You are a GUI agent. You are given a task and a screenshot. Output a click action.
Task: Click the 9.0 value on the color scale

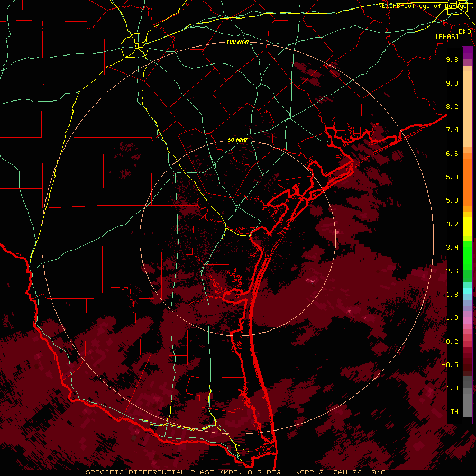[x=452, y=83]
